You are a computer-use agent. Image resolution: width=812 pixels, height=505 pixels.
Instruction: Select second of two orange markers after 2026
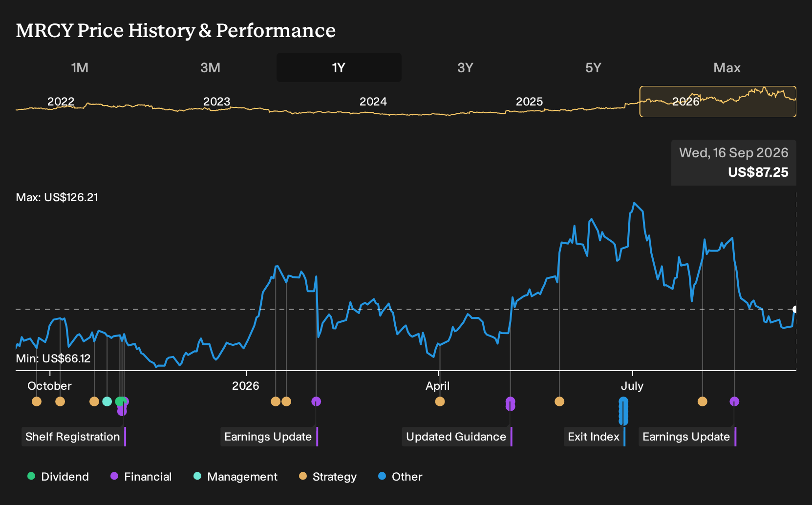click(x=286, y=401)
